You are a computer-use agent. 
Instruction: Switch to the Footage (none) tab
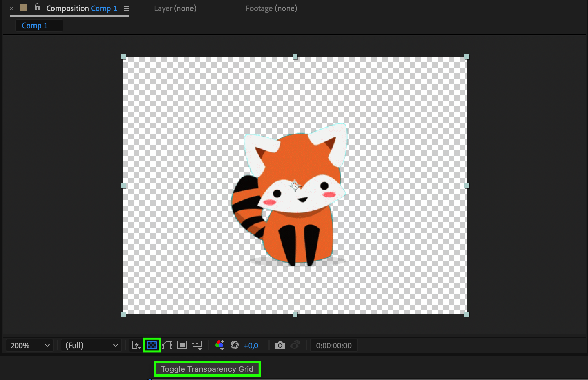tap(271, 8)
